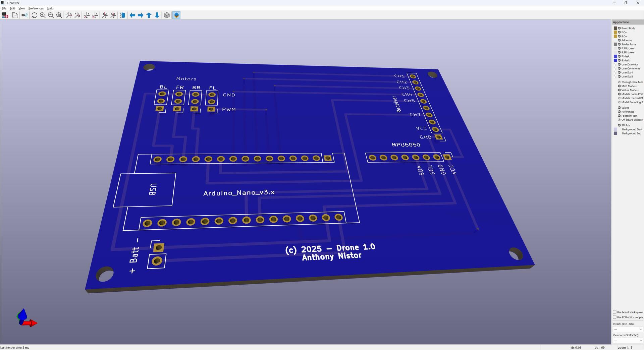Open the Presets dropdown

(628, 329)
